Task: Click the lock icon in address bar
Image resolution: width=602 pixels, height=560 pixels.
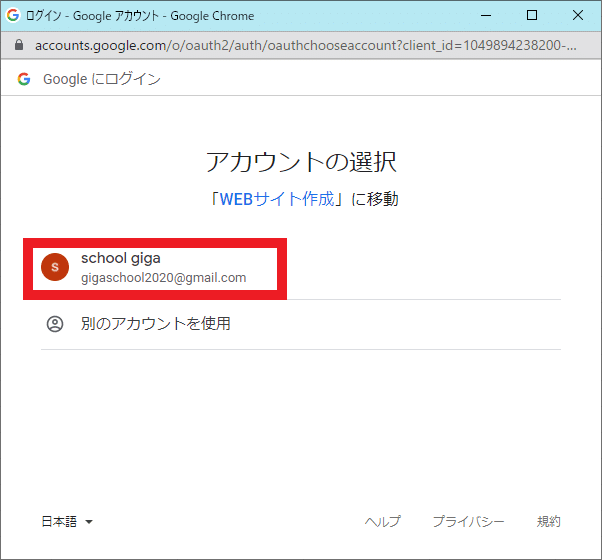Action: click(x=19, y=45)
